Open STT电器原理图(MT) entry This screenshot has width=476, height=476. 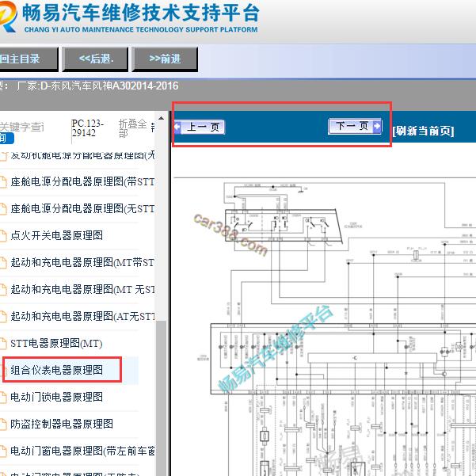(x=56, y=344)
